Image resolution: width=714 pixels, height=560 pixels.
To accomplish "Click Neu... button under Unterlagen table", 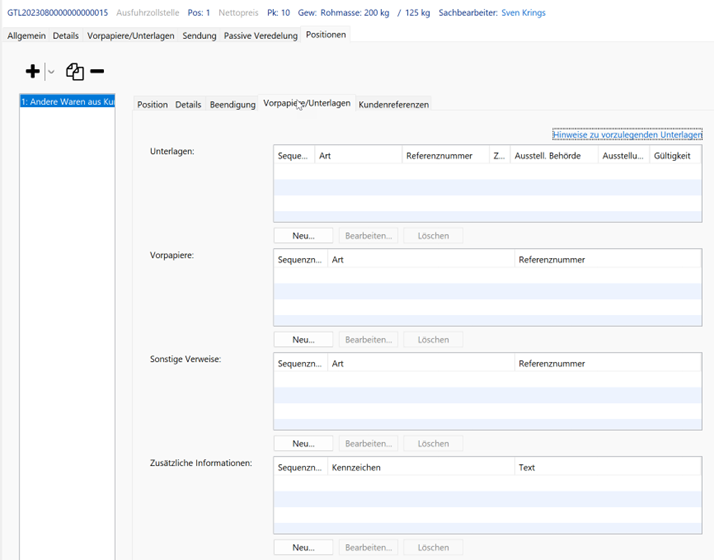I will coord(303,236).
